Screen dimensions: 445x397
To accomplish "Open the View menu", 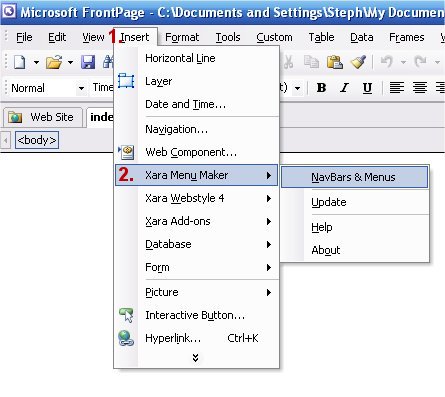I will pyautogui.click(x=93, y=37).
